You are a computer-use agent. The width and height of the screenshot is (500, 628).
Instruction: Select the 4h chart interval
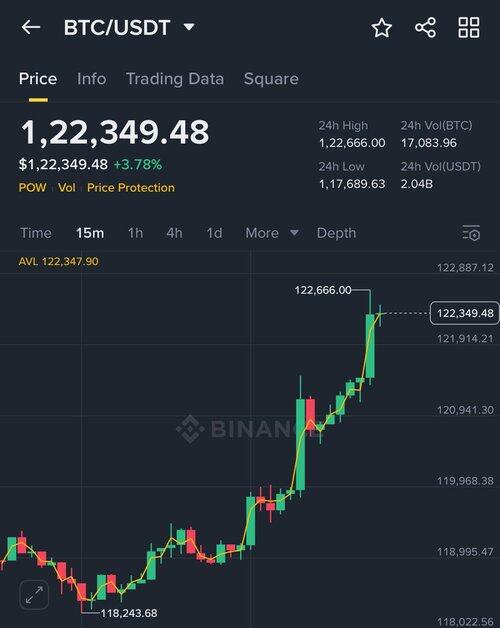point(174,233)
